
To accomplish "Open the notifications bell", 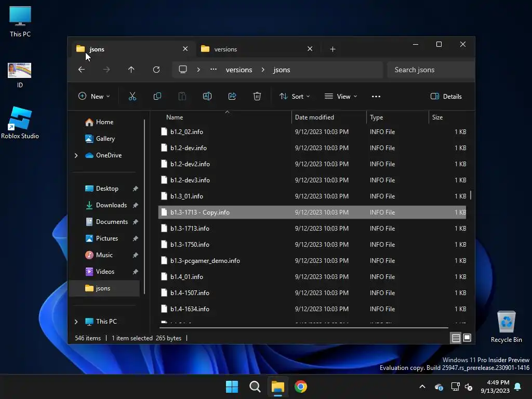I will point(518,387).
